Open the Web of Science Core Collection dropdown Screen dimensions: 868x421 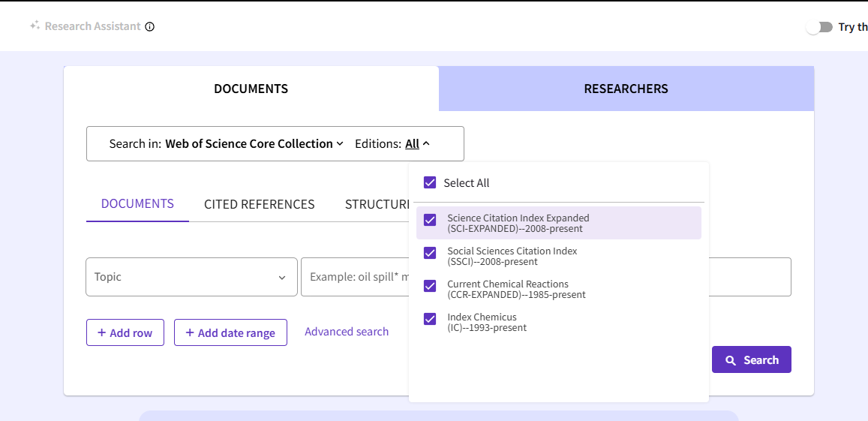pos(254,144)
